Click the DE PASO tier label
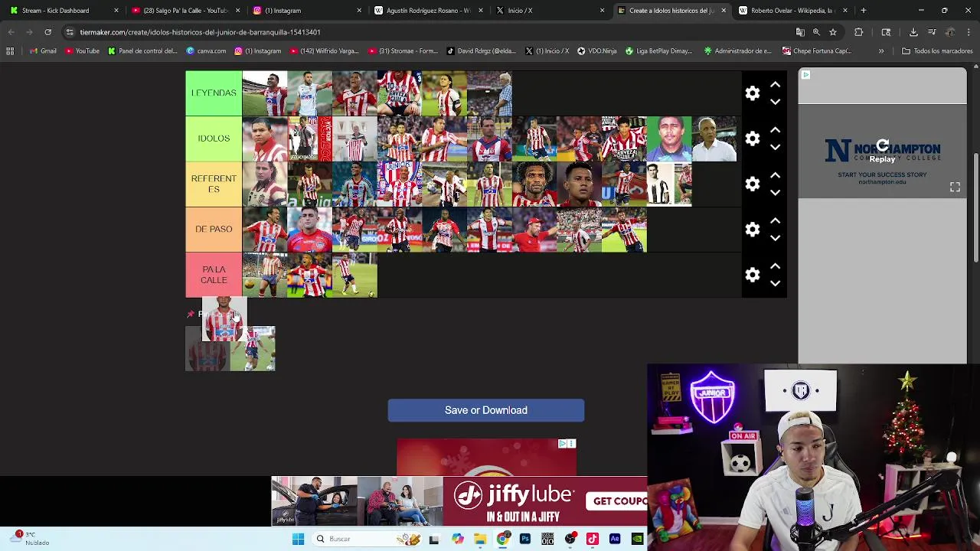This screenshot has height=551, width=980. (214, 230)
